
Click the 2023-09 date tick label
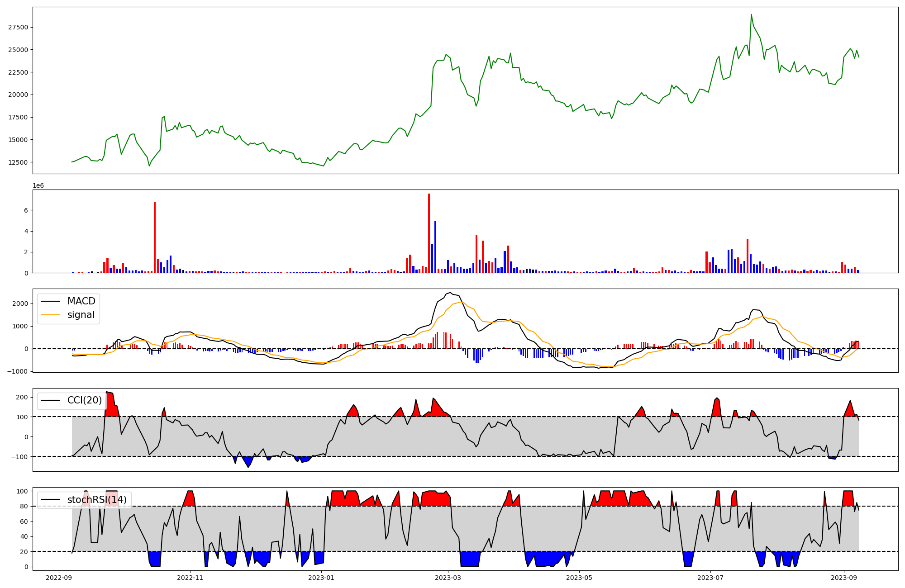[844, 578]
